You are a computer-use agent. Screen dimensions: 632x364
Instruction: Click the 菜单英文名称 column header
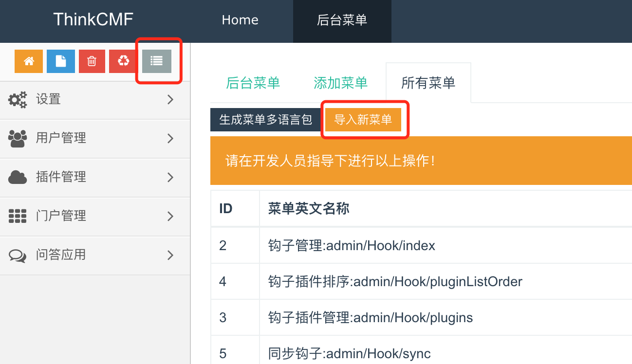tap(309, 209)
